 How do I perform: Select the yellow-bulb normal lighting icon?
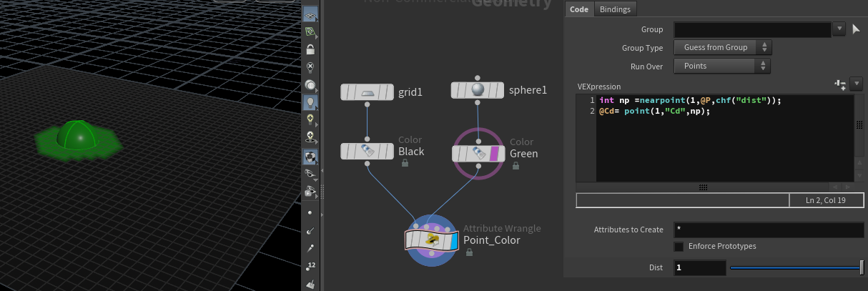[x=310, y=119]
